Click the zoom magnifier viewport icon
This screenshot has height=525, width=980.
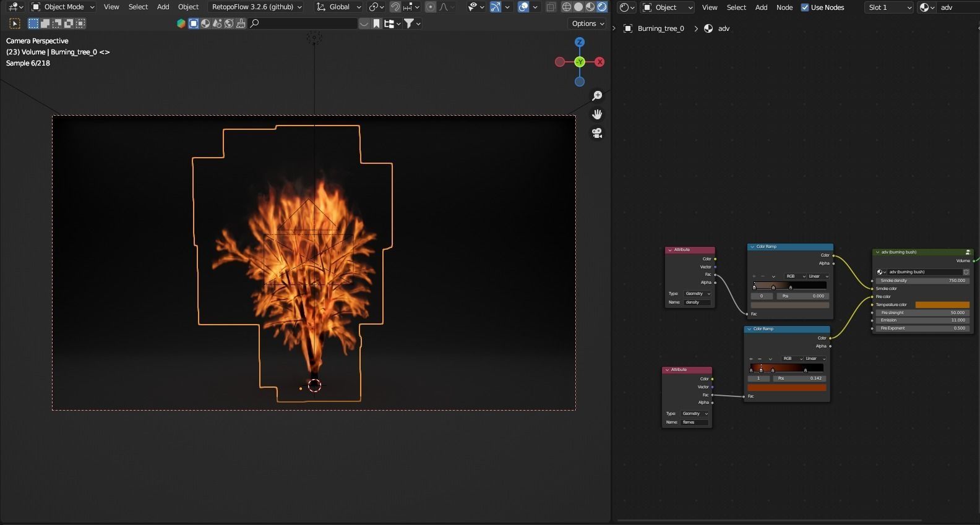click(597, 96)
